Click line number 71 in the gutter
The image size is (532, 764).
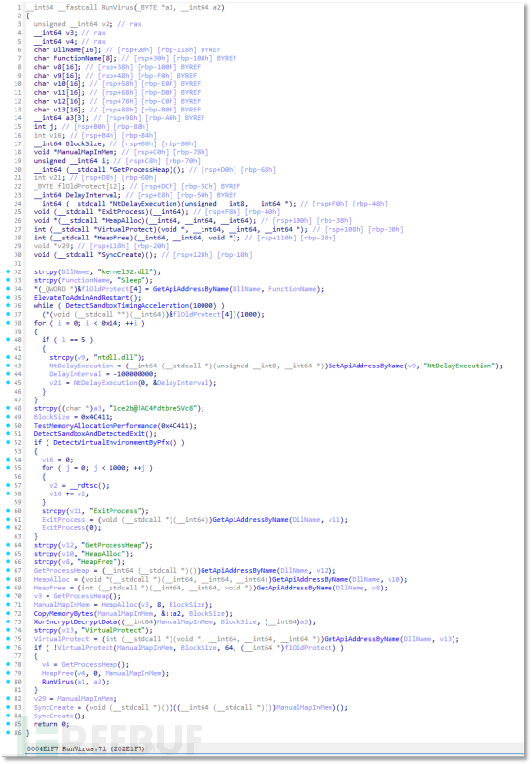tap(17, 605)
